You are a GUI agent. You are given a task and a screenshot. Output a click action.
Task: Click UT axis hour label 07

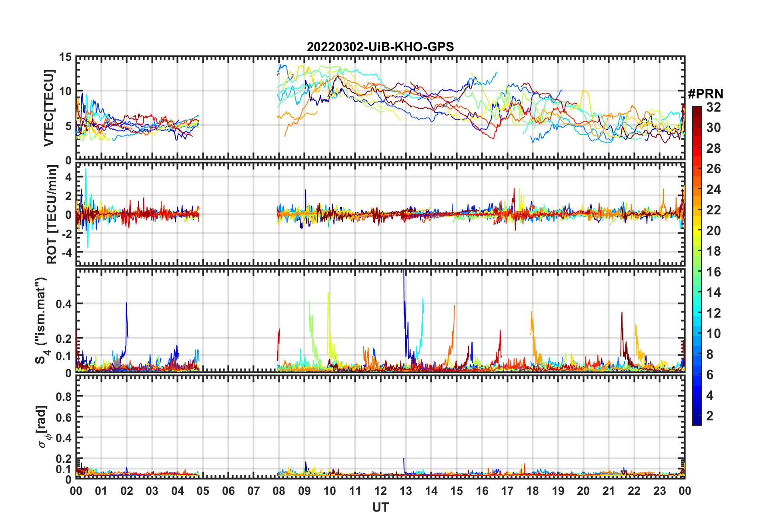(254, 491)
